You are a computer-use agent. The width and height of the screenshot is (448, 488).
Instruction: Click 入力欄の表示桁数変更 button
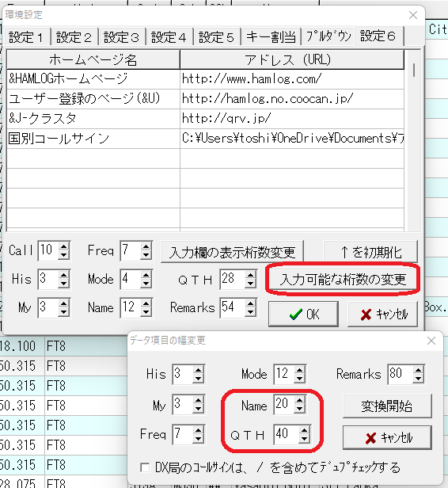tap(232, 251)
